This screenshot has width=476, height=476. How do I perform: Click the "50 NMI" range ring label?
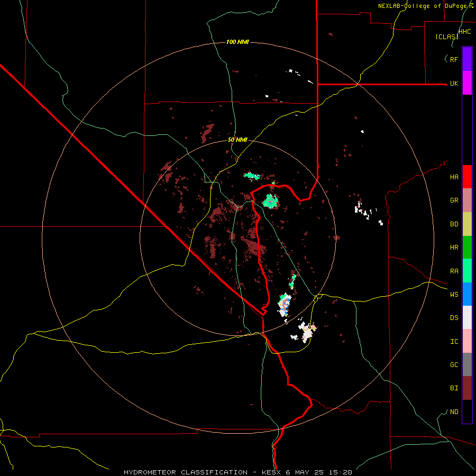237,140
